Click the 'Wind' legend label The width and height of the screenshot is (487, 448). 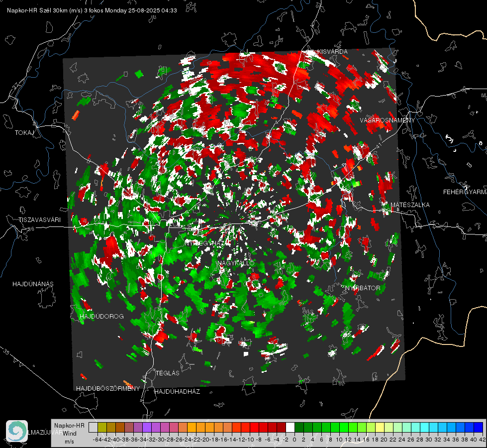point(70,433)
